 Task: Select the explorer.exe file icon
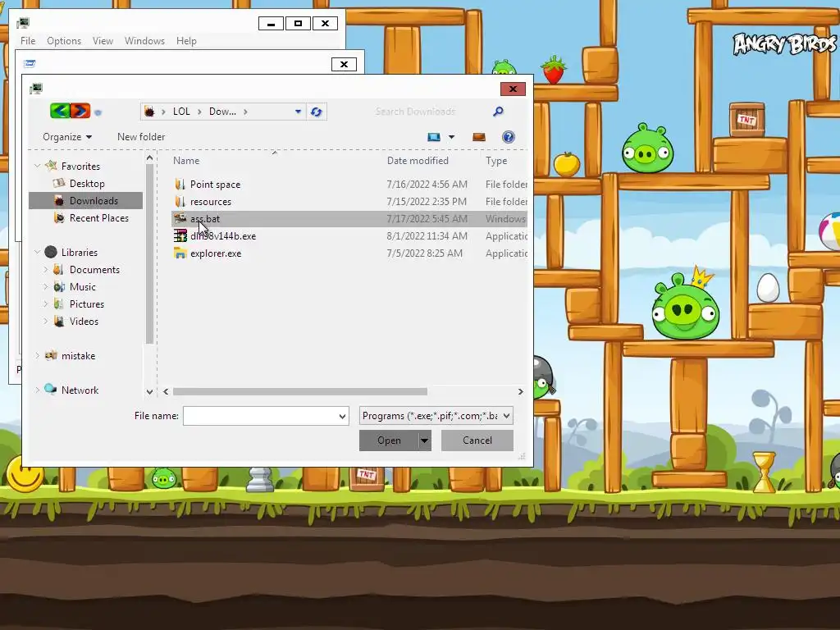[180, 253]
